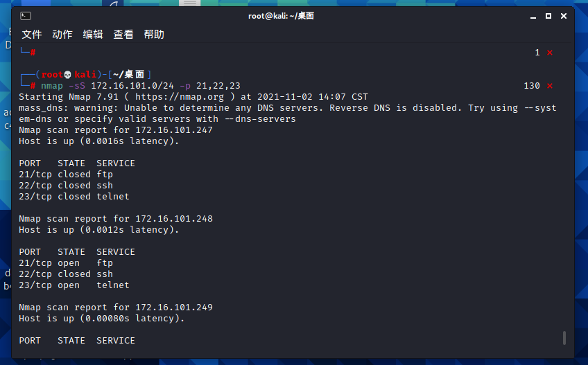Click the nmap command word

click(52, 86)
